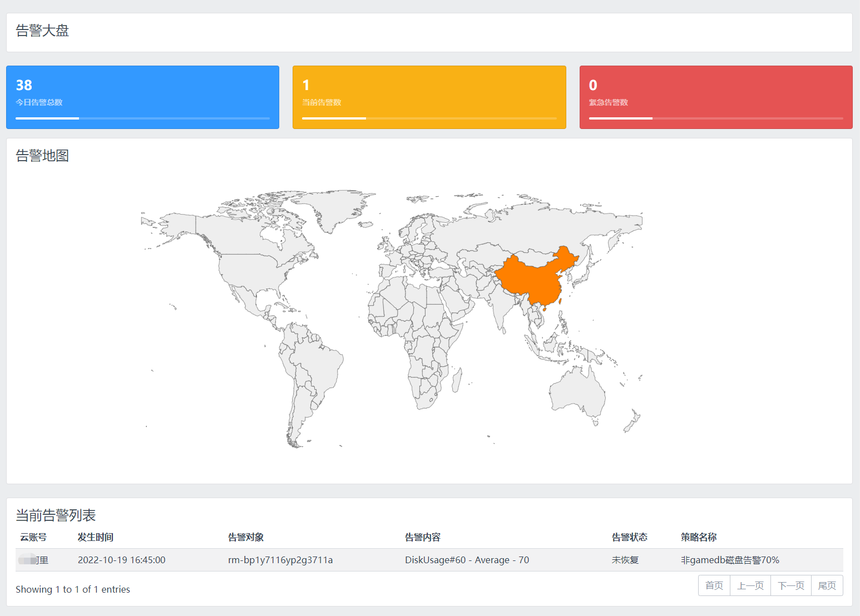The image size is (860, 616).
Task: Click the progress bar in the red card
Action: pyautogui.click(x=716, y=118)
